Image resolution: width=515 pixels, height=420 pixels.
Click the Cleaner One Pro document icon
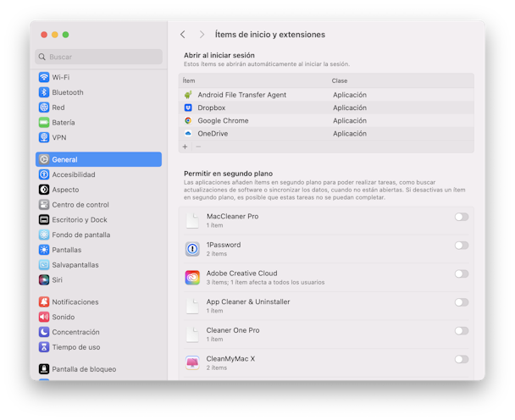click(192, 334)
